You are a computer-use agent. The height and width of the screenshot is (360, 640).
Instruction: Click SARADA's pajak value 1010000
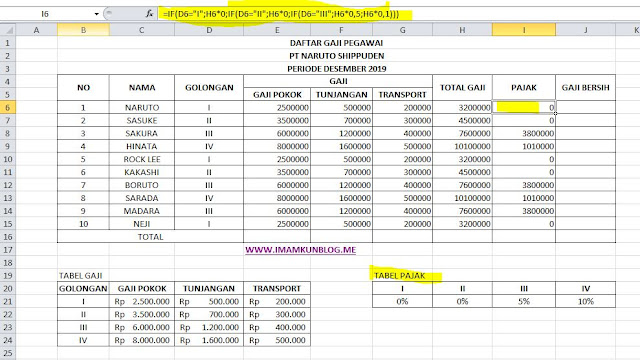pyautogui.click(x=524, y=198)
